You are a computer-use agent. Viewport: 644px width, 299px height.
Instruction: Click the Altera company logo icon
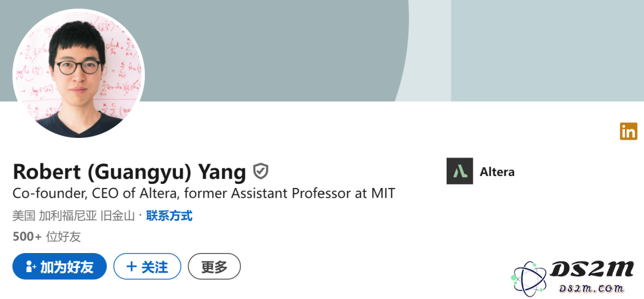click(460, 171)
